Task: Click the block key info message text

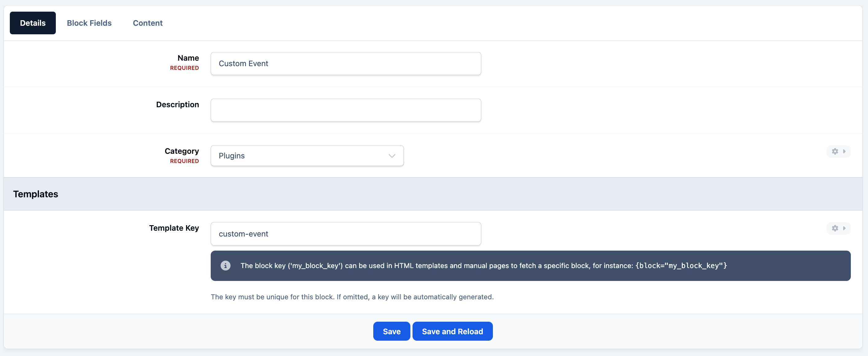Action: 483,266
